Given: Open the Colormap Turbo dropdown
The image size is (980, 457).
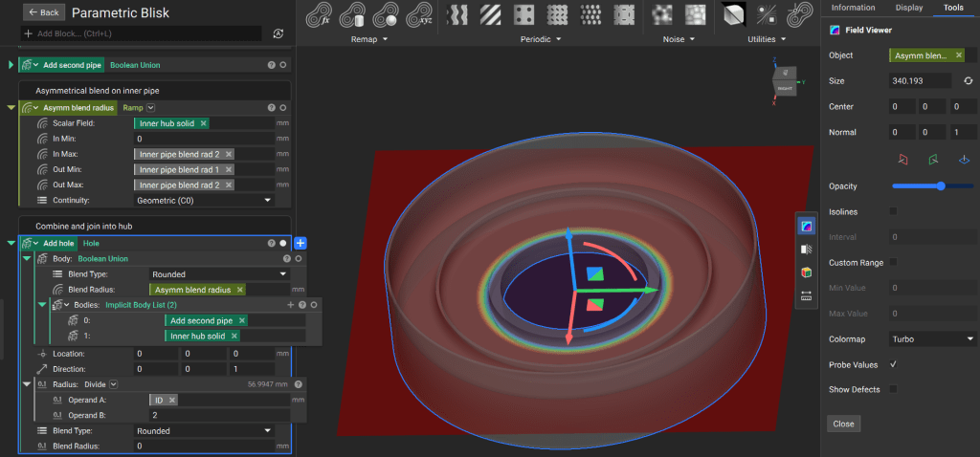Looking at the screenshot, I should point(932,338).
